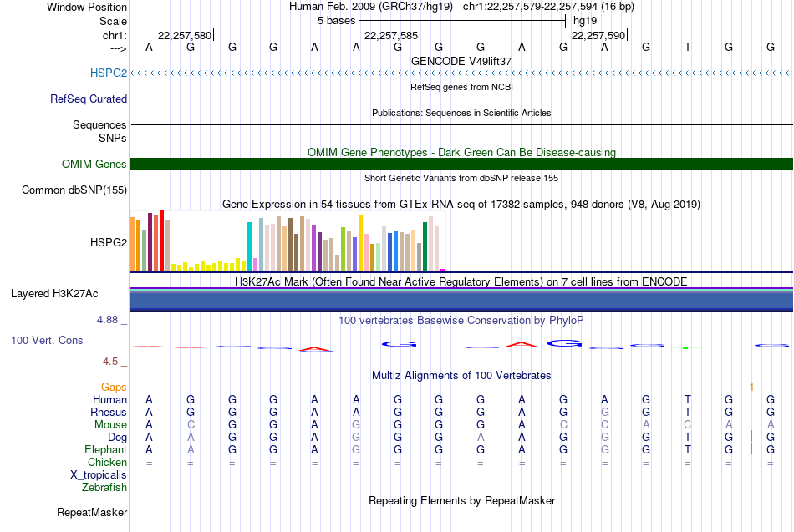
Task: Click the 22,257,580 ruler position
Action: tap(185, 35)
